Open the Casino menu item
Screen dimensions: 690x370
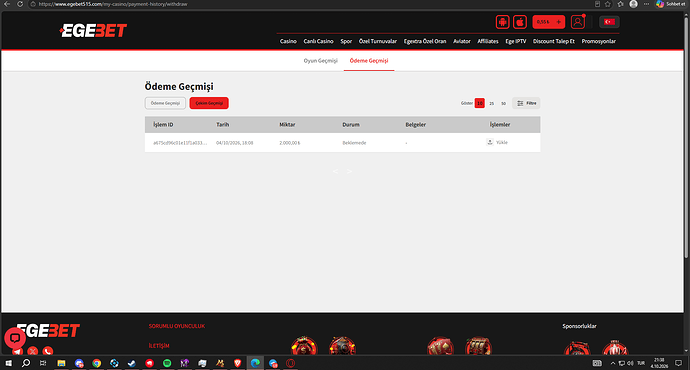(288, 41)
